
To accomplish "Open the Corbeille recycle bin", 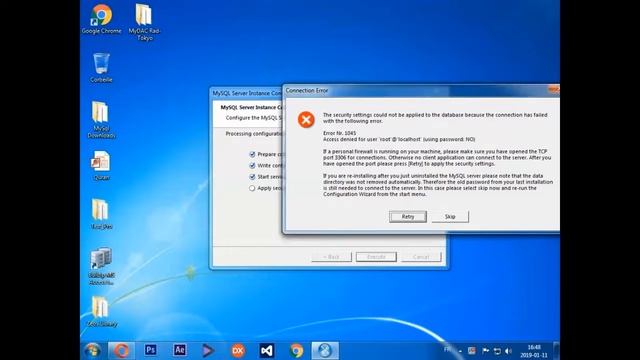I will [x=101, y=68].
